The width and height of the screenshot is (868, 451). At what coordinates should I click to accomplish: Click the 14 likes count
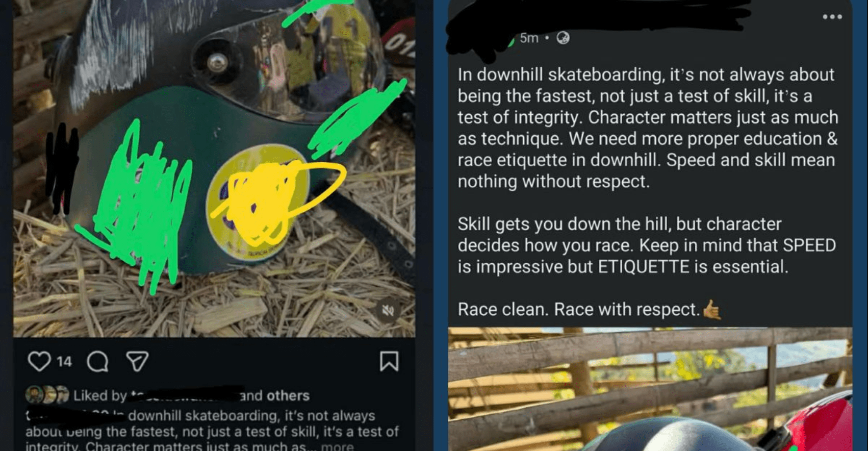[64, 362]
